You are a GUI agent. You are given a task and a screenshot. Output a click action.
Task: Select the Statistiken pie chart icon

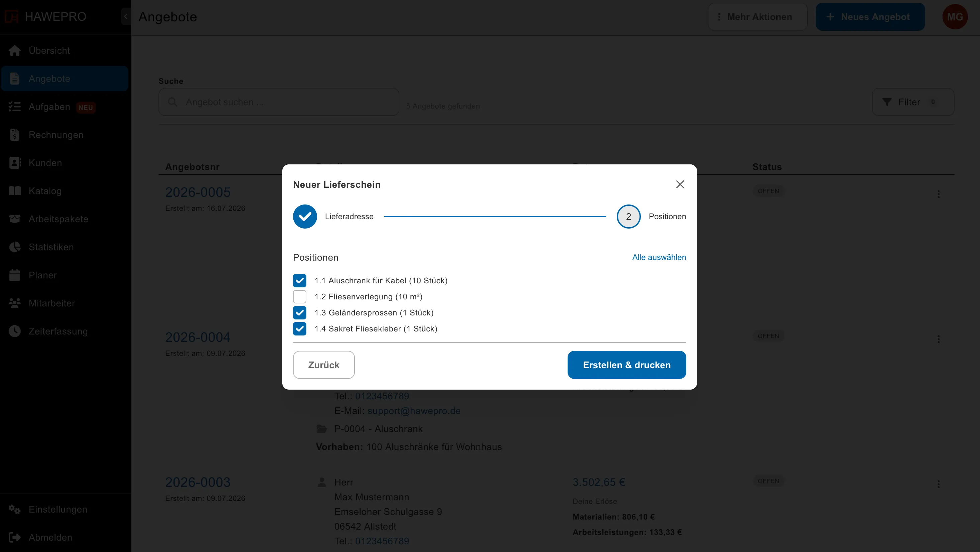click(15, 247)
